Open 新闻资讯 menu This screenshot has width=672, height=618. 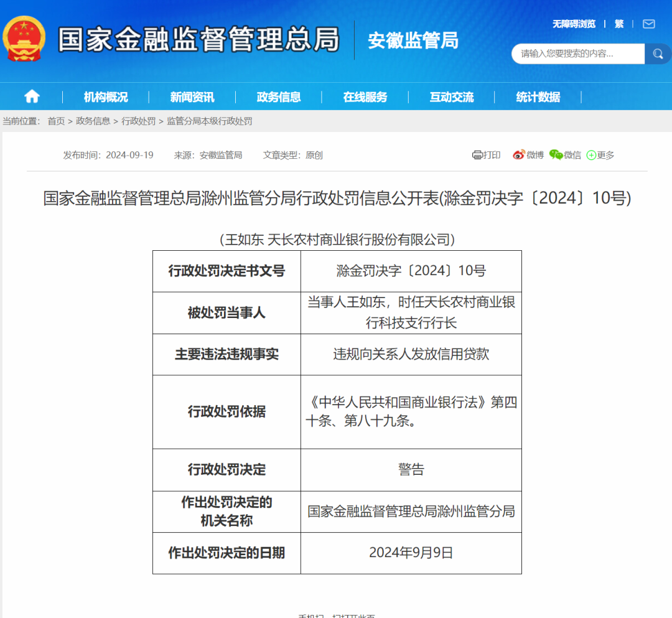192,97
